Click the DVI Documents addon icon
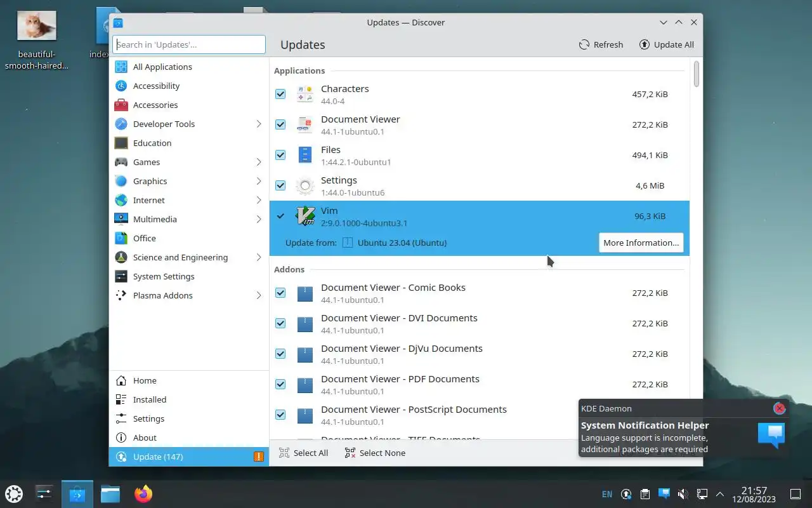Screen dimensions: 812x508 305,323
